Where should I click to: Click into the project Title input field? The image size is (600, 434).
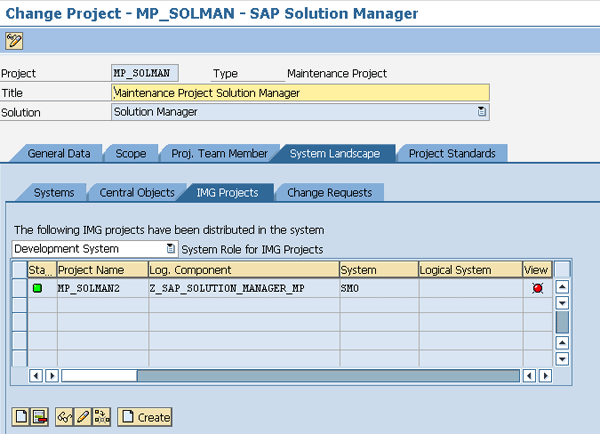[300, 93]
